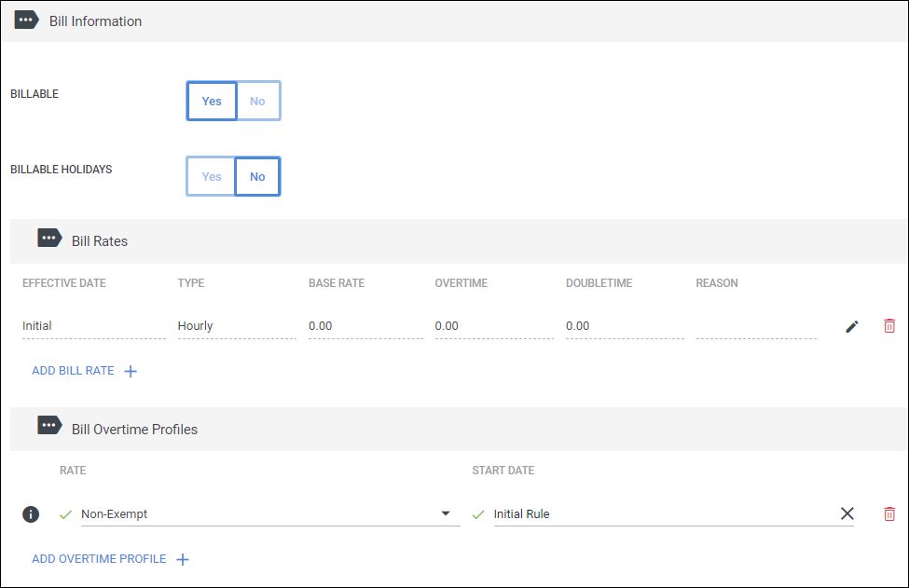Click the info icon beside Non-Exempt
The width and height of the screenshot is (909, 588).
point(31,513)
